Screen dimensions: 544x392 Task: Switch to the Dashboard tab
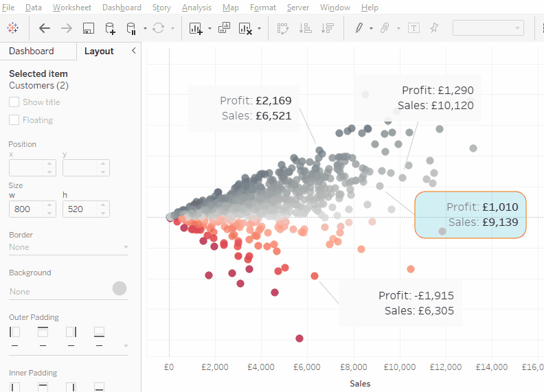(x=32, y=51)
